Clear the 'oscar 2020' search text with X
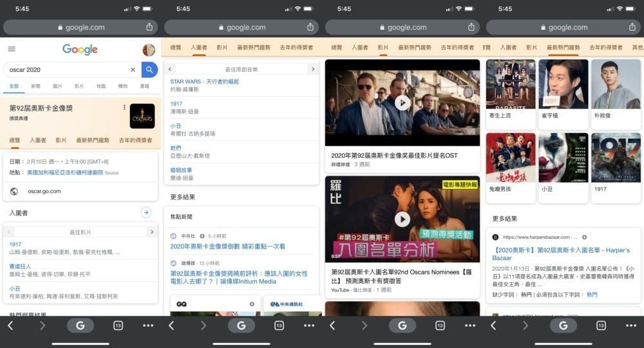This screenshot has width=644, height=348. [x=133, y=69]
